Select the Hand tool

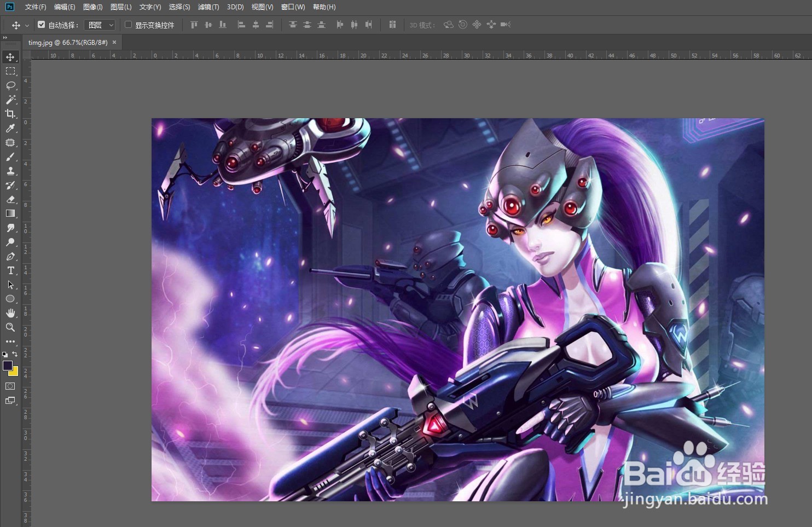pos(10,313)
